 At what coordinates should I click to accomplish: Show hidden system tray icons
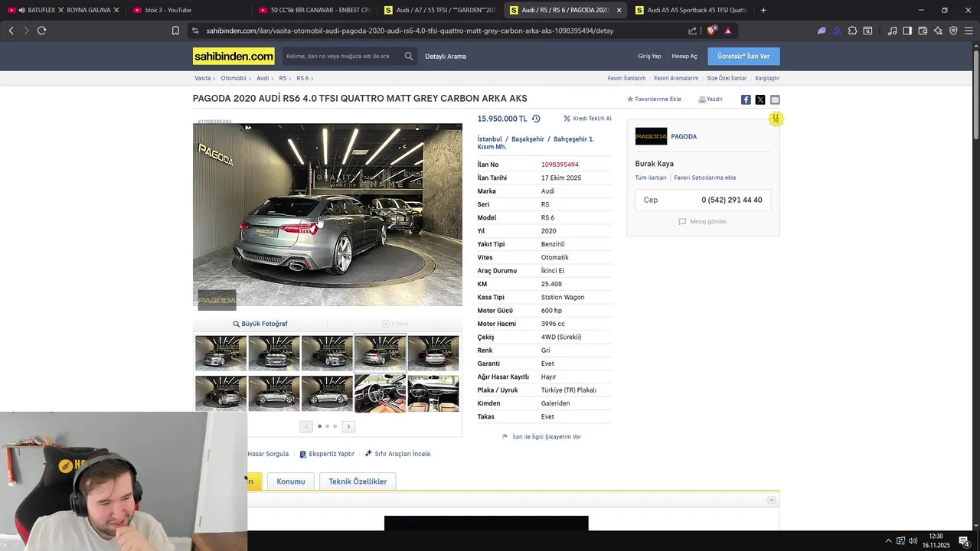point(888,541)
